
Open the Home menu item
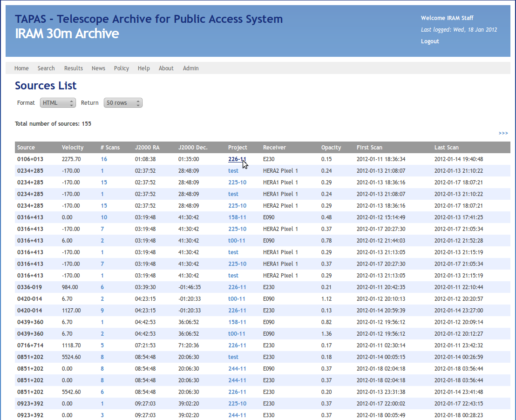[x=21, y=68]
